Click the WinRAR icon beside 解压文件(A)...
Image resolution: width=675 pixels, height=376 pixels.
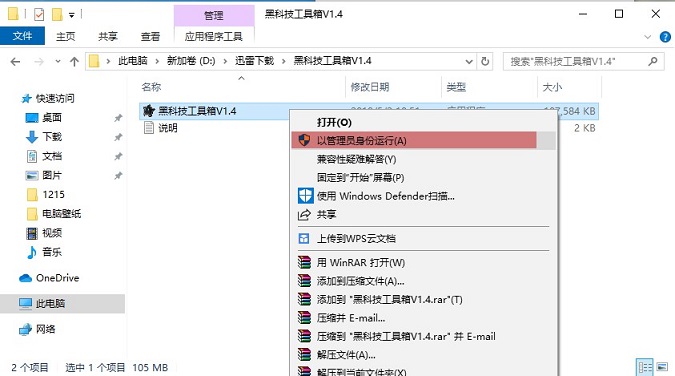click(x=304, y=354)
